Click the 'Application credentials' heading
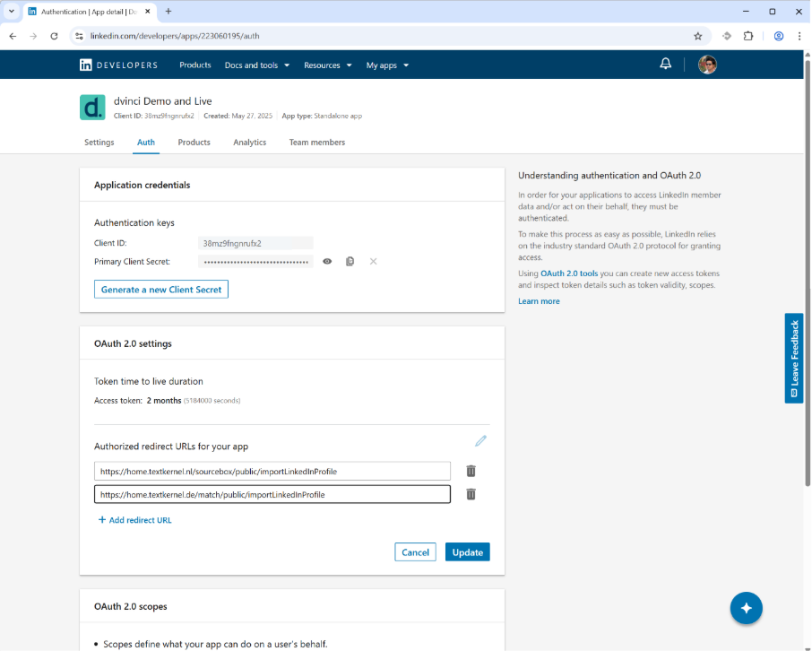 pos(142,185)
